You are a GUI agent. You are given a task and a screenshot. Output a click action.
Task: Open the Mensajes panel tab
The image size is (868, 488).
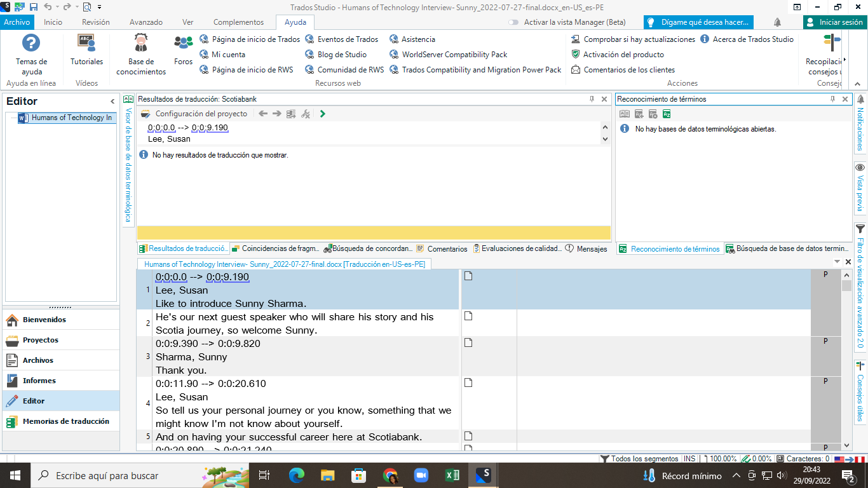[x=586, y=249]
